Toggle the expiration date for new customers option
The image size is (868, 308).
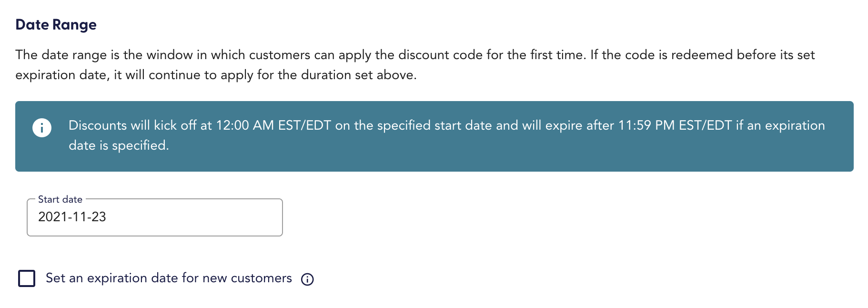(x=27, y=278)
